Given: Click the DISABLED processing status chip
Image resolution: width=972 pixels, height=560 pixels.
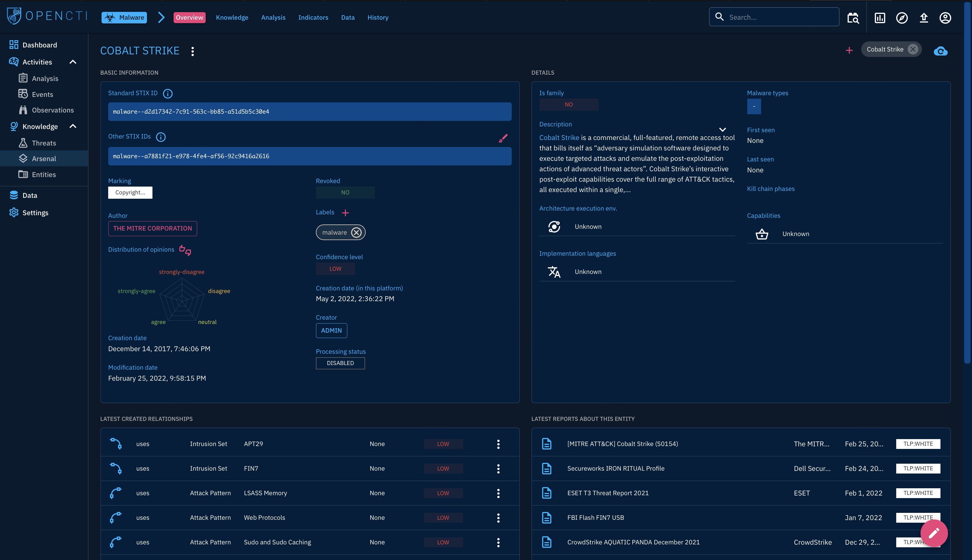Looking at the screenshot, I should (x=340, y=364).
